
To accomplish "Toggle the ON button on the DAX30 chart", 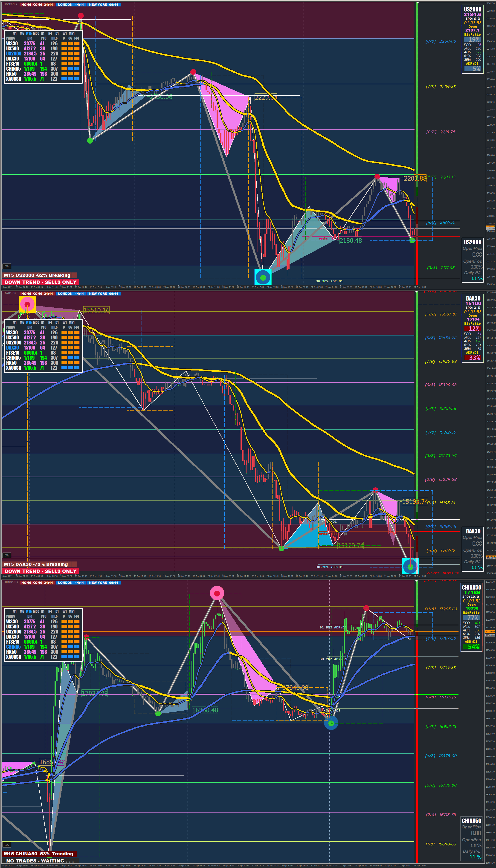I will click(x=7, y=555).
